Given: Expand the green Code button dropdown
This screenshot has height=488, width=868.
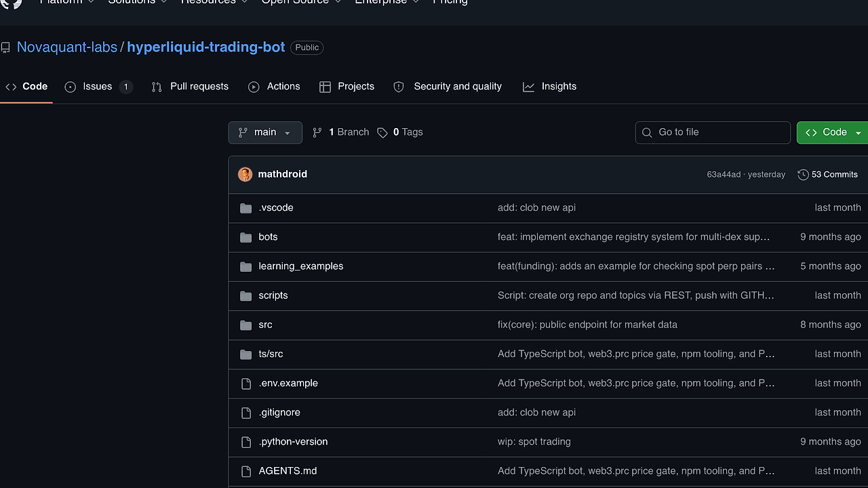Looking at the screenshot, I should (x=859, y=133).
